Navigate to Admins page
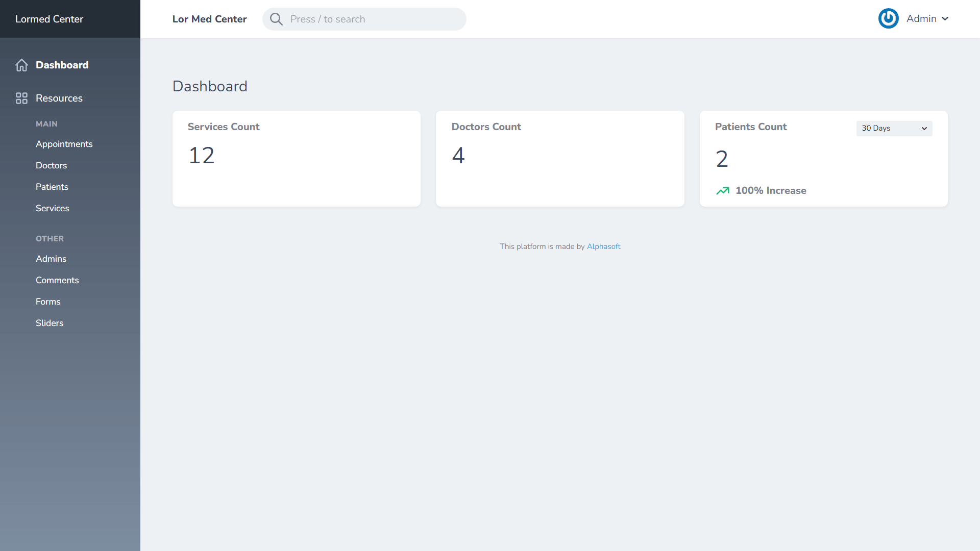The image size is (980, 551). (x=51, y=259)
